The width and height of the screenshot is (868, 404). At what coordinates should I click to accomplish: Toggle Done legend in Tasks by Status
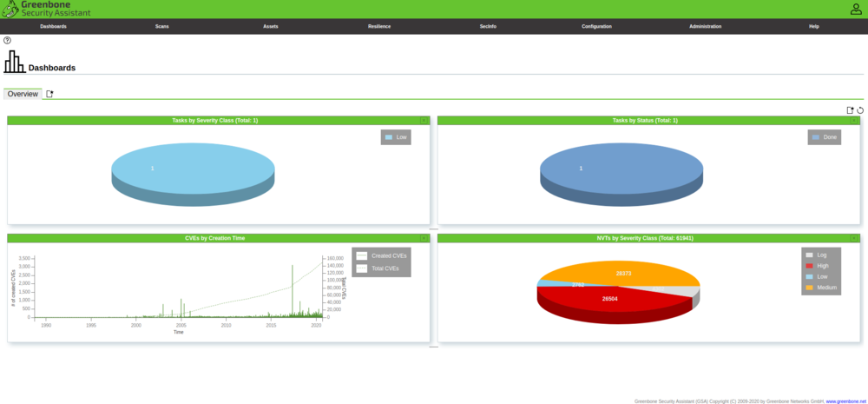[825, 137]
